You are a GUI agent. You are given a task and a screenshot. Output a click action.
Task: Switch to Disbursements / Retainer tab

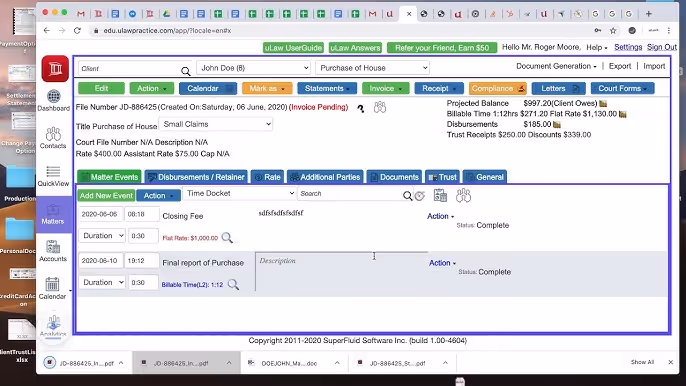coord(196,177)
